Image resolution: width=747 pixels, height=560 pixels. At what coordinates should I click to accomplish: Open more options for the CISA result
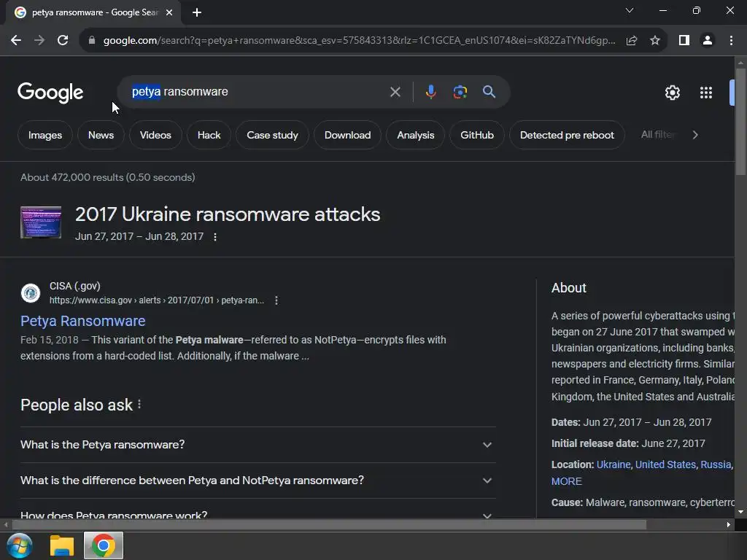[276, 300]
